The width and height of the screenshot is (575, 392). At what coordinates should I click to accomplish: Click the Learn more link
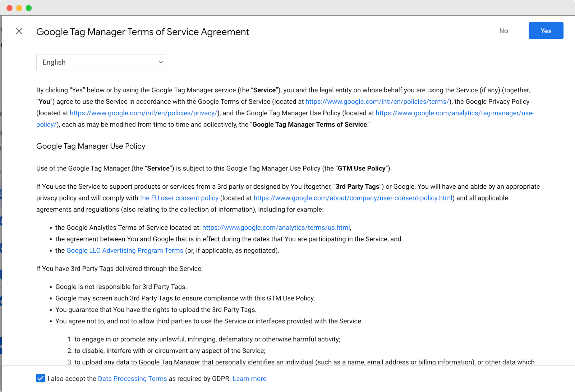(x=249, y=379)
